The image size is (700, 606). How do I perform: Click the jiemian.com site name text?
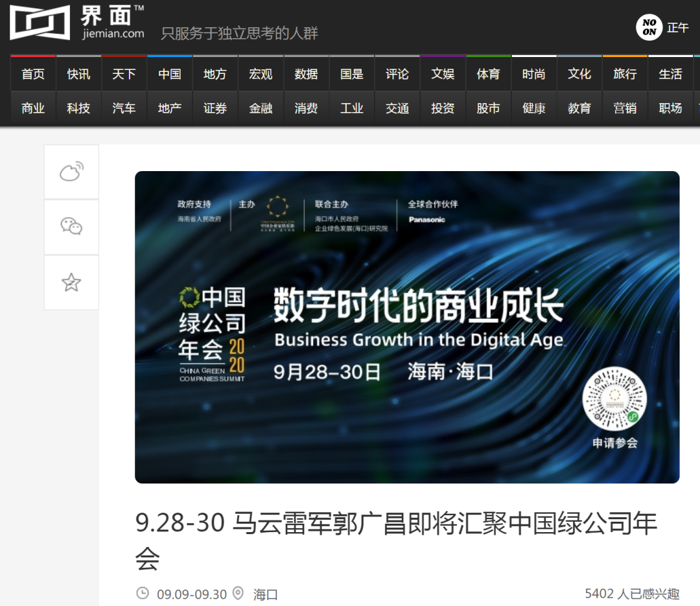(113, 34)
